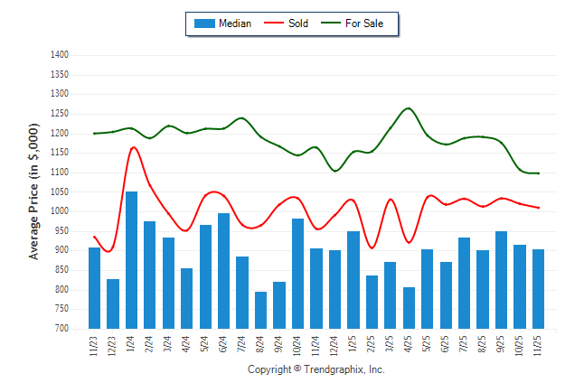Select the 8/24 median bar
This screenshot has height=392, width=584.
pyautogui.click(x=261, y=310)
